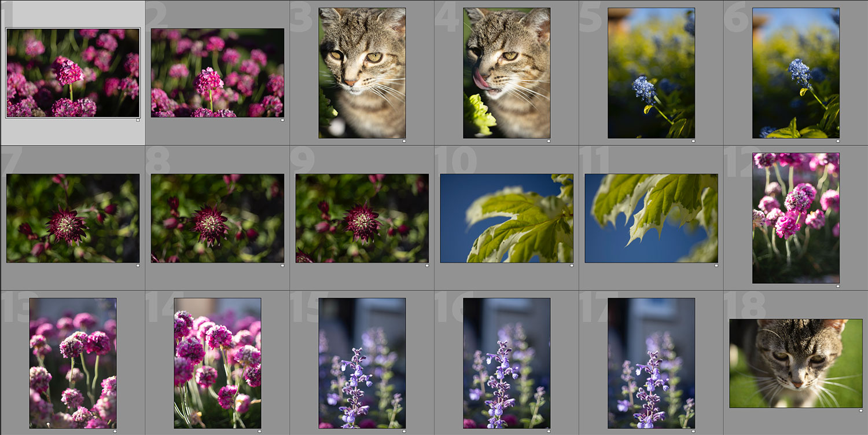The width and height of the screenshot is (868, 435).
Task: Pick the hanging leaf photo in cell 11
Action: [x=652, y=218]
